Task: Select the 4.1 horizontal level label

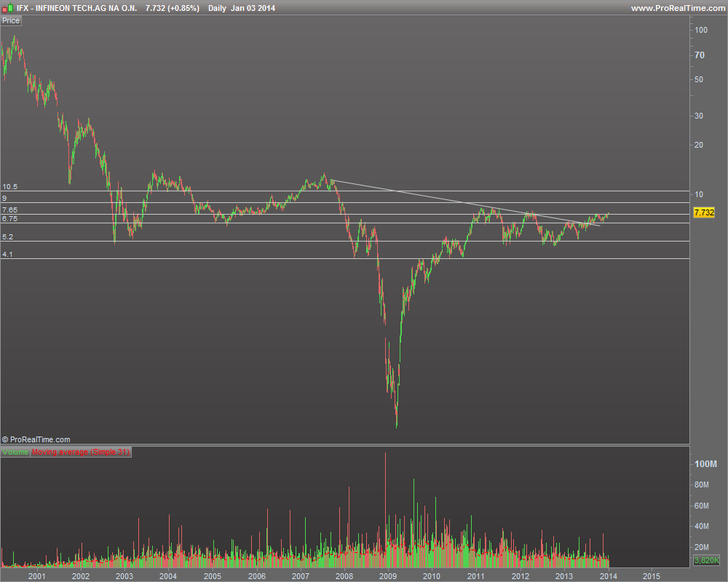Action: click(7, 255)
